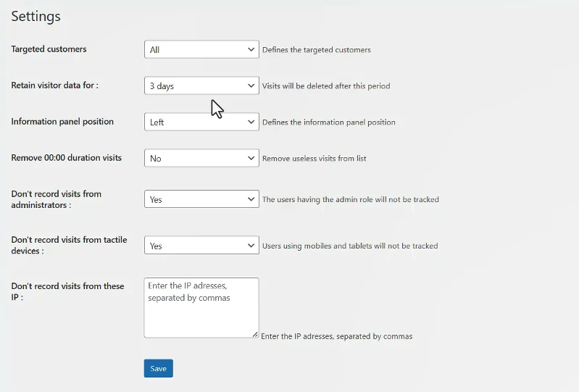
Task: Open the tactile devices tracking dropdown
Action: click(x=201, y=246)
